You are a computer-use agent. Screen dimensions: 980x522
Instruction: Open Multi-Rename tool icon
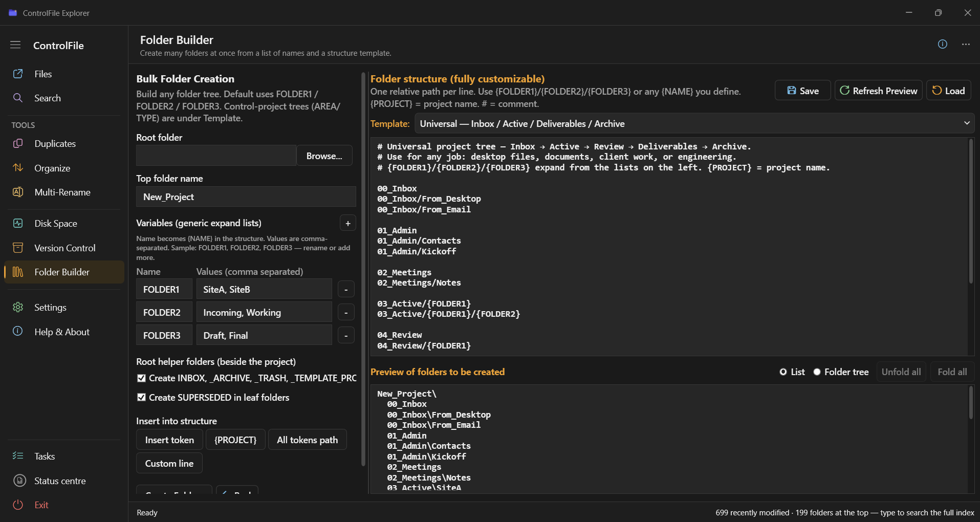(18, 192)
